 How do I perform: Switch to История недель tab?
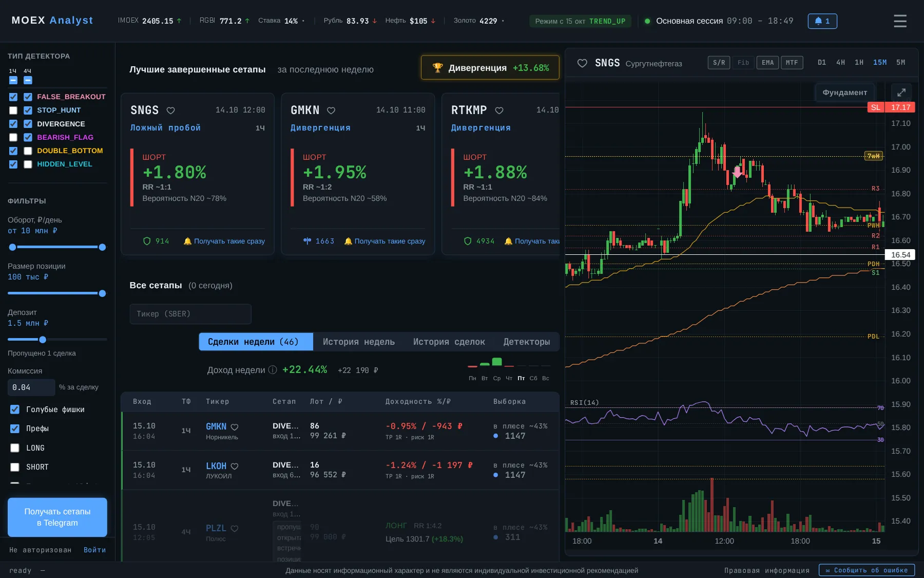pos(359,342)
